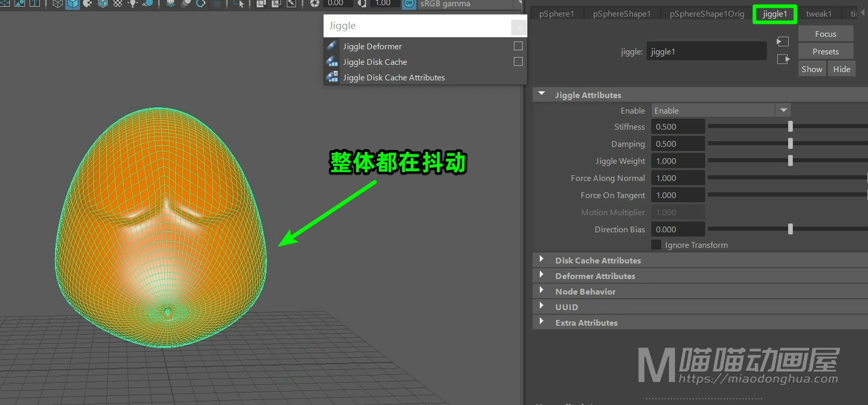Click the Jiggle menu search field
Viewport: 868px width, 405px height.
(417, 26)
